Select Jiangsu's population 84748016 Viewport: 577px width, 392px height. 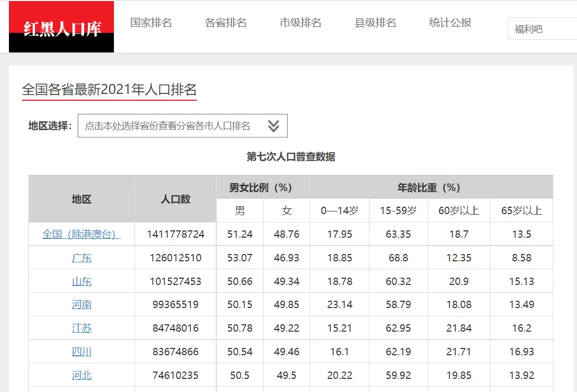(x=175, y=328)
